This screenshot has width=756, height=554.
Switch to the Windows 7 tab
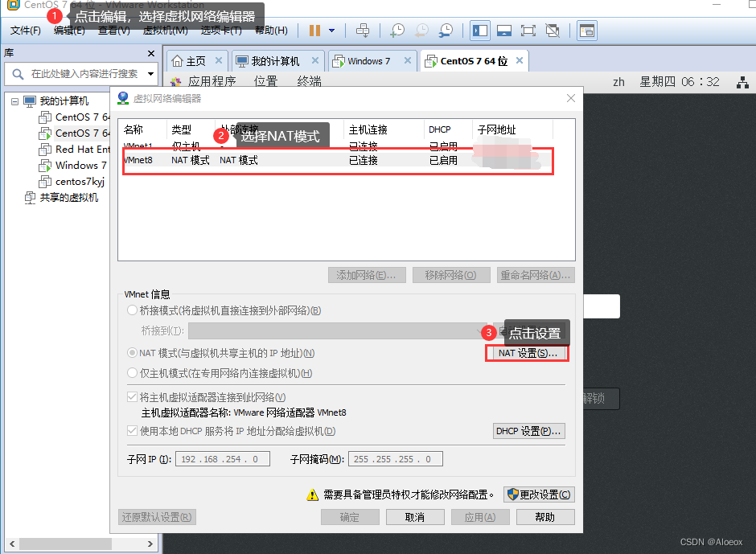pos(368,61)
